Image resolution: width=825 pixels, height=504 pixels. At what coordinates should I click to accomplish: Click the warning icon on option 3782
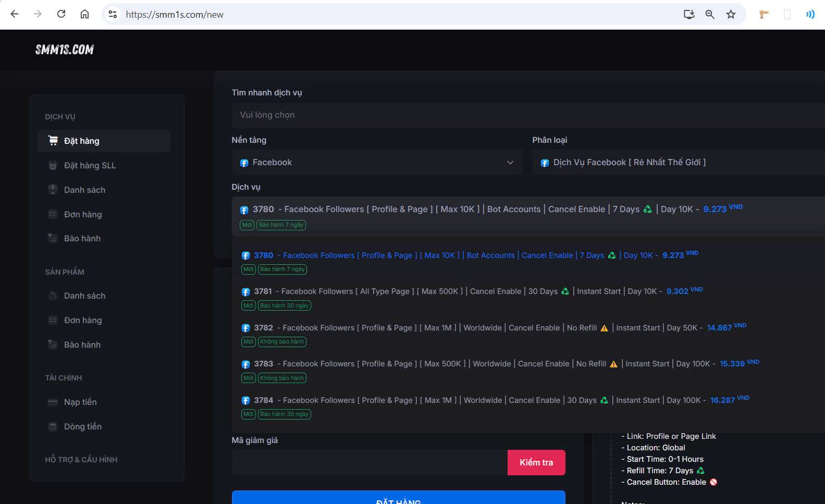tap(604, 328)
